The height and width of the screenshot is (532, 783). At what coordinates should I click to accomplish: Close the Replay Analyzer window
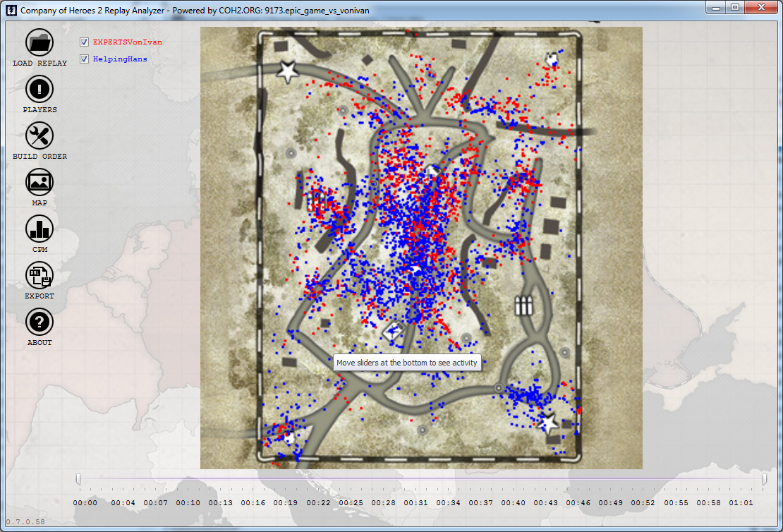click(x=762, y=8)
